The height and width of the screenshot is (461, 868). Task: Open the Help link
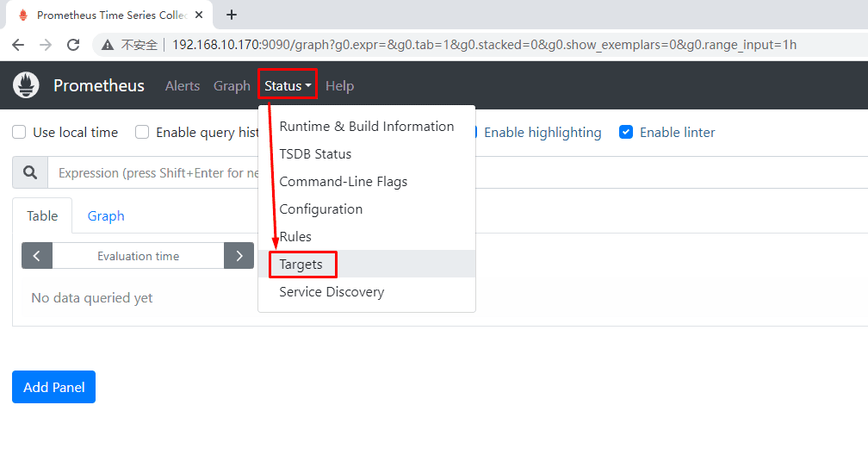pyautogui.click(x=339, y=86)
